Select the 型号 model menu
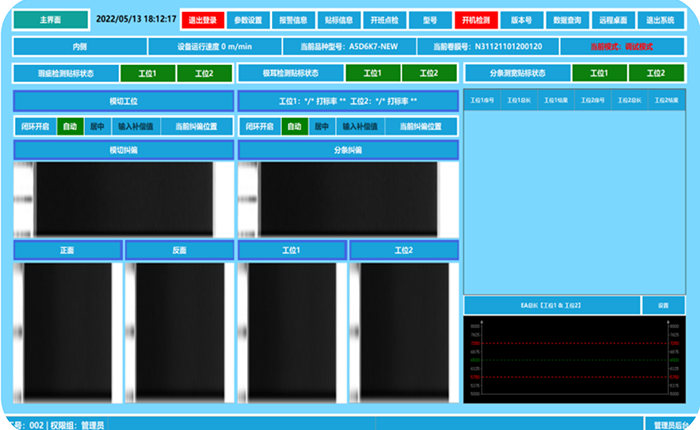The width and height of the screenshot is (700, 430). tap(429, 19)
